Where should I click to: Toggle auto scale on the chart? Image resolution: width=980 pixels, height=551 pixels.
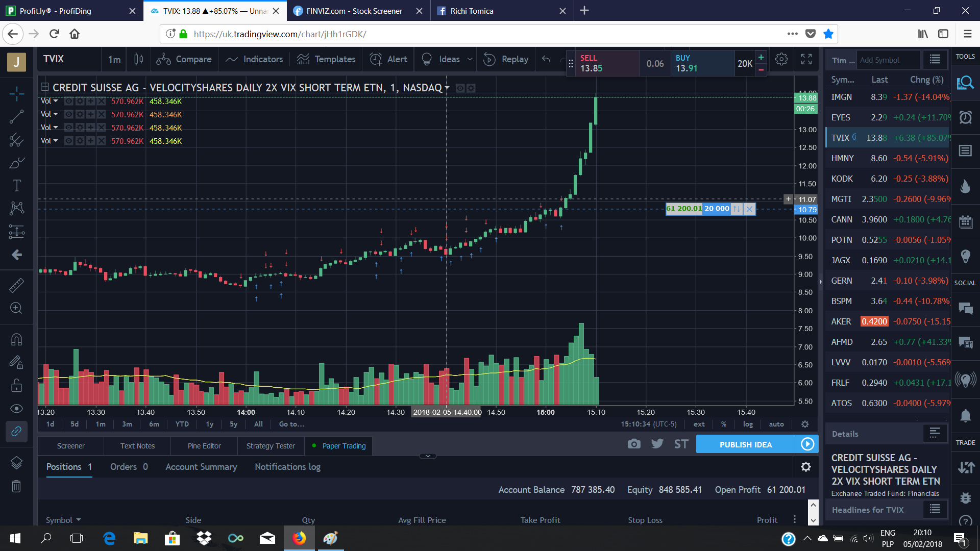pos(776,424)
